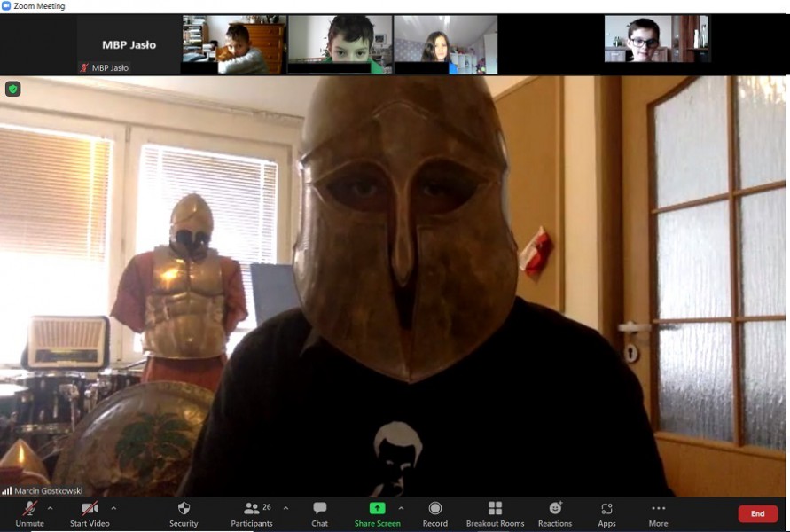This screenshot has height=532, width=790.
Task: Open the Security shield menu
Action: tap(184, 514)
